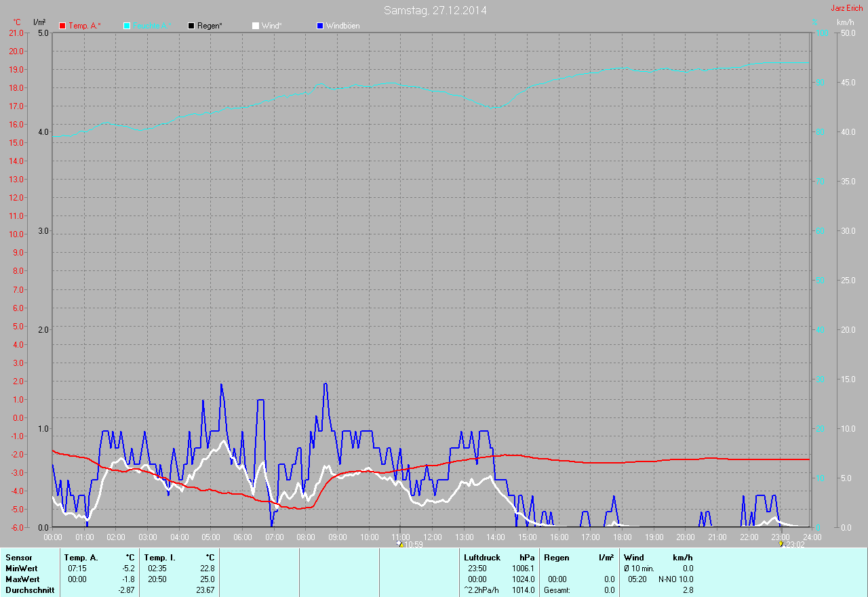The height and width of the screenshot is (597, 868).
Task: Click the 12:00 label on time axis
Action: 432,537
